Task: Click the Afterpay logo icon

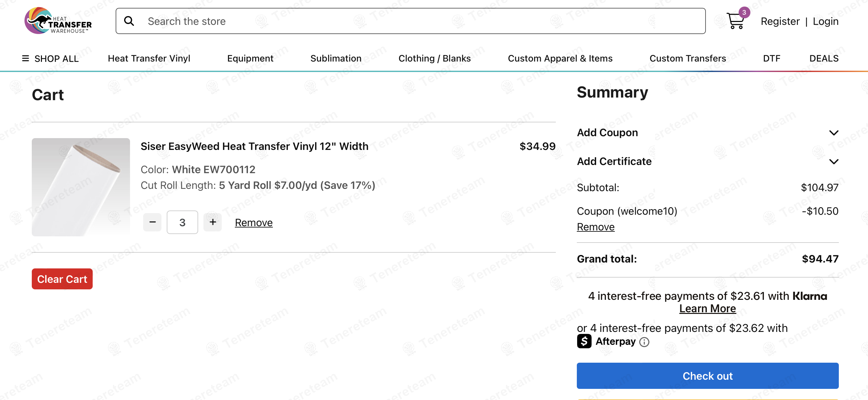Action: click(584, 341)
